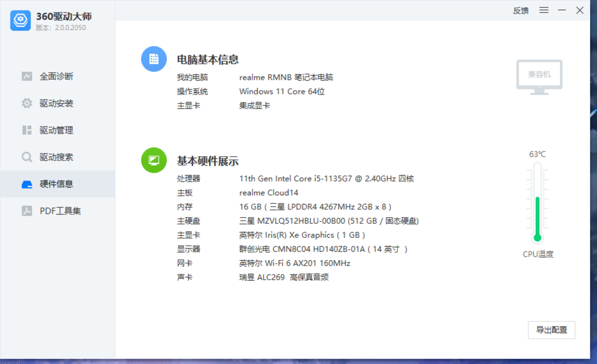
Task: Click the 驱动搜索 magnifier icon
Action: click(x=27, y=157)
